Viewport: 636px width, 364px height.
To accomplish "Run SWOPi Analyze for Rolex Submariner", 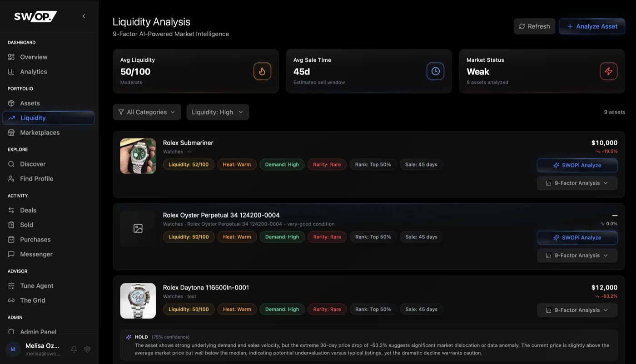I will [x=577, y=165].
